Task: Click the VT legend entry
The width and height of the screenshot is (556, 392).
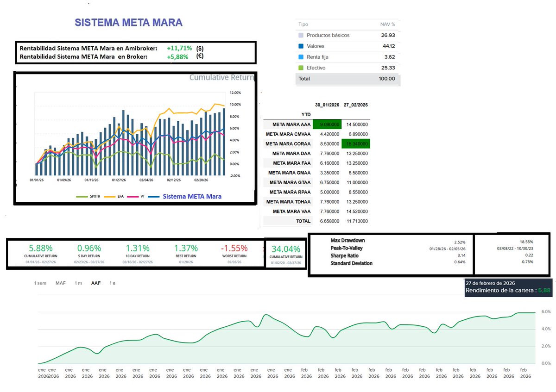Action: 136,196
